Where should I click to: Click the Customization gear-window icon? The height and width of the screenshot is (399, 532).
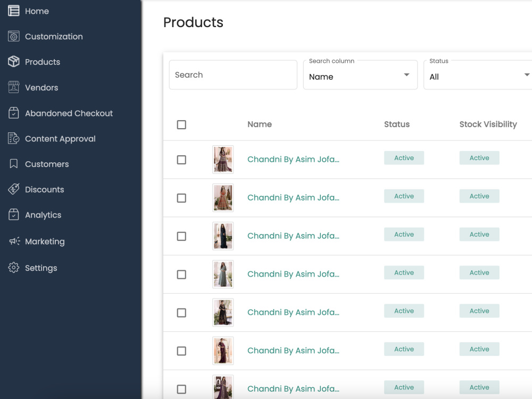click(14, 36)
